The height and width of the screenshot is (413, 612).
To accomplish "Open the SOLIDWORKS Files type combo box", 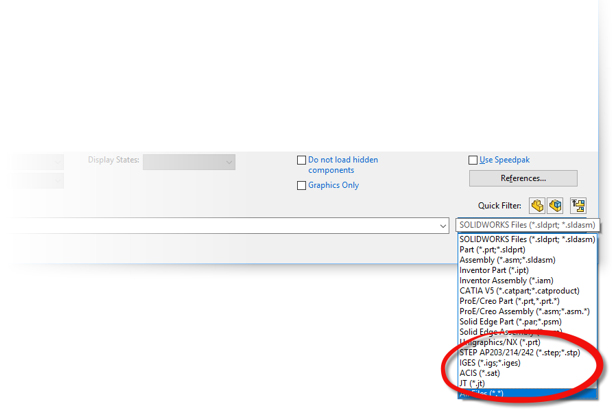I will click(527, 225).
